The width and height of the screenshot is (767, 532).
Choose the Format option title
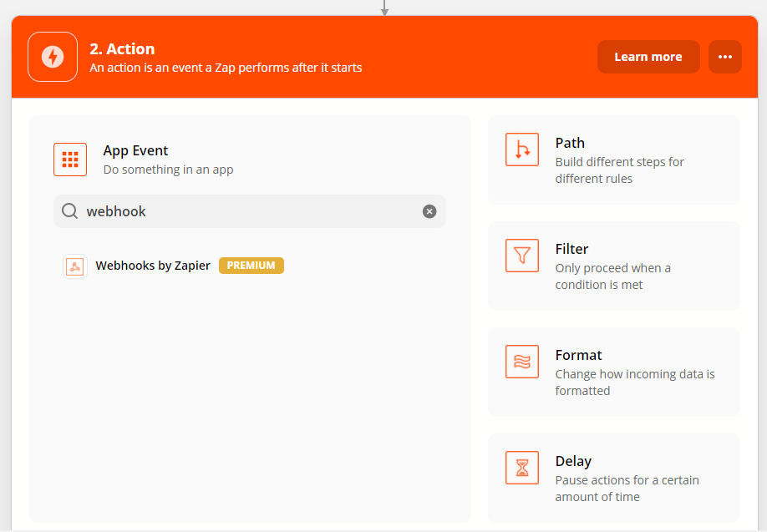click(578, 355)
